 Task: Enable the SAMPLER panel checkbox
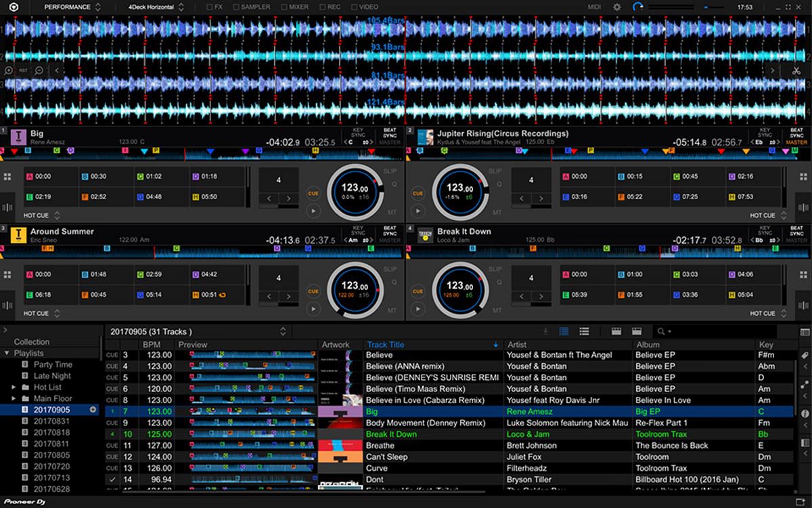236,7
